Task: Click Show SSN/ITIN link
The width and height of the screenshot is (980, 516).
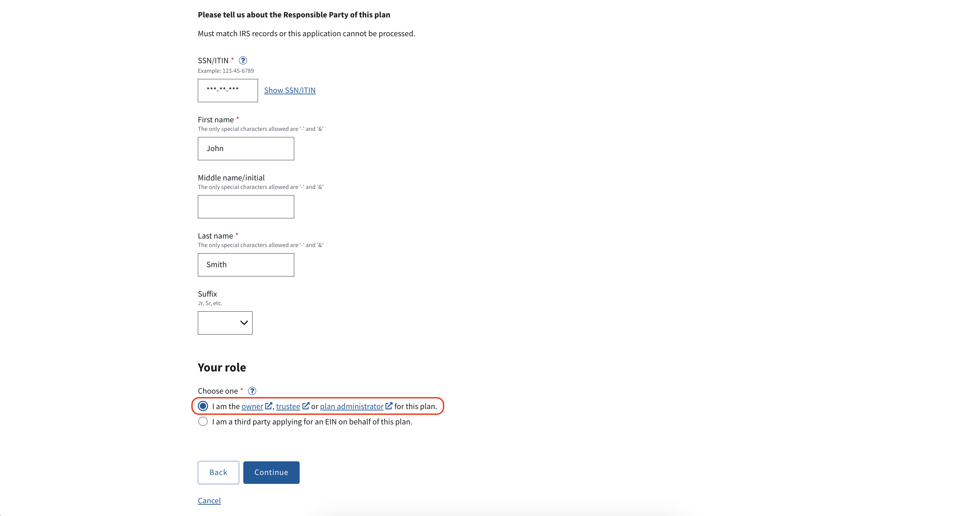Action: [289, 90]
